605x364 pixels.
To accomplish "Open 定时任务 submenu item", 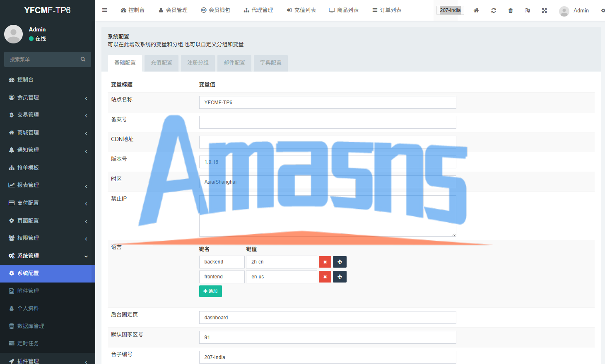I will [x=48, y=343].
